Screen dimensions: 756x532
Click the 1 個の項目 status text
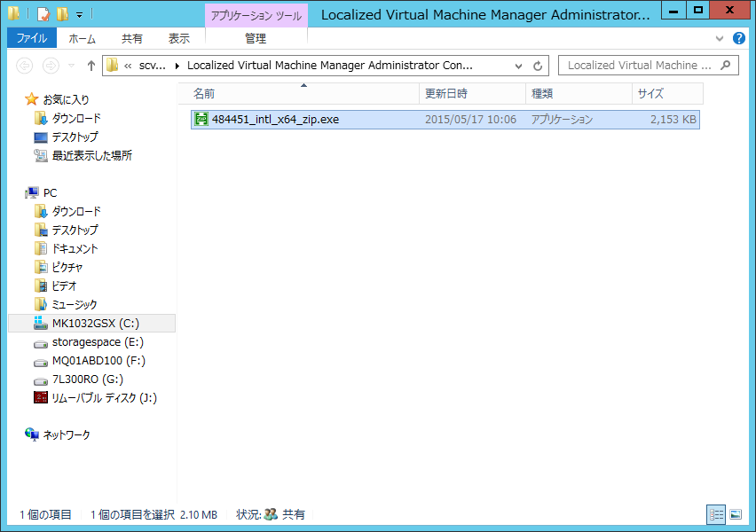coord(46,514)
